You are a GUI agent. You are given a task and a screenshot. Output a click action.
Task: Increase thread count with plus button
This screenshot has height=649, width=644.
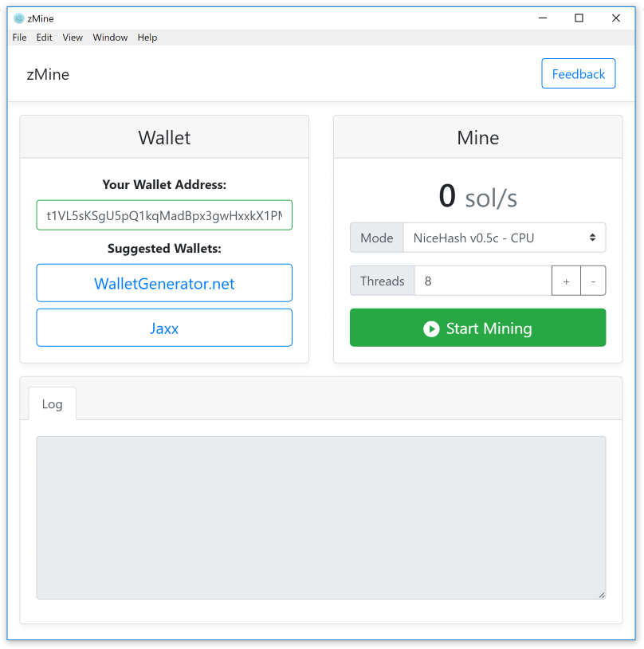pyautogui.click(x=566, y=281)
